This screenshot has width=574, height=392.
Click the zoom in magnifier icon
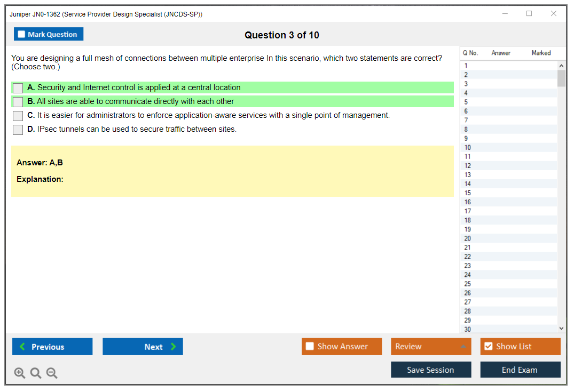20,373
